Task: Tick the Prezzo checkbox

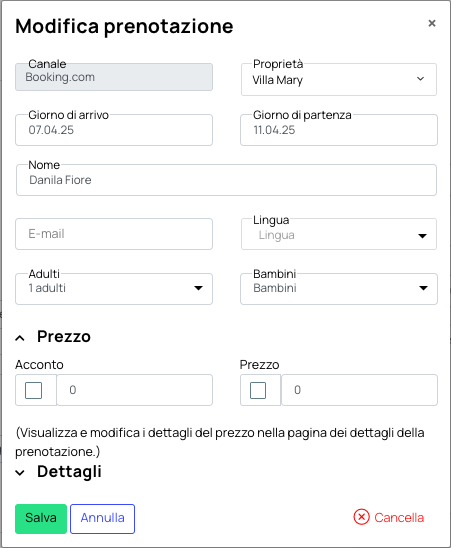Action: 258,390
